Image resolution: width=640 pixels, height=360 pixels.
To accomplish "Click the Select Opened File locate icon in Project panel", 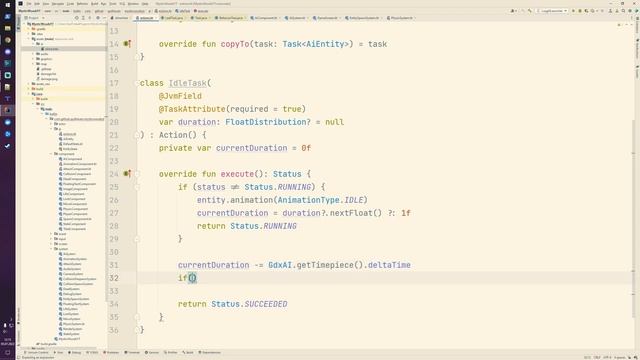I will coord(76,18).
